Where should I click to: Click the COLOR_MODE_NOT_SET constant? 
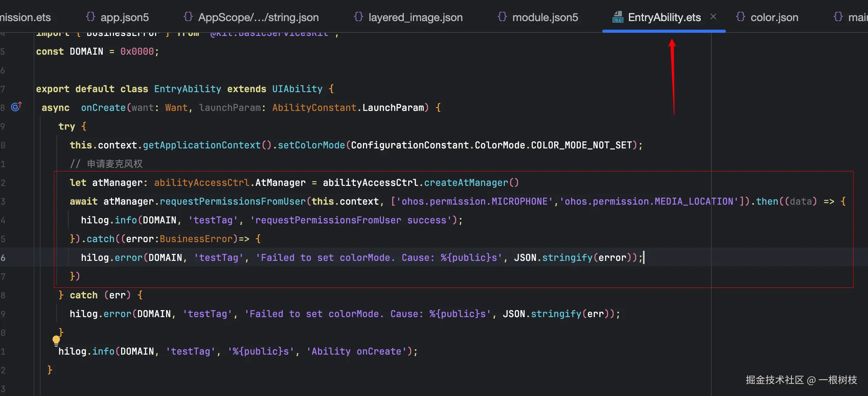582,145
